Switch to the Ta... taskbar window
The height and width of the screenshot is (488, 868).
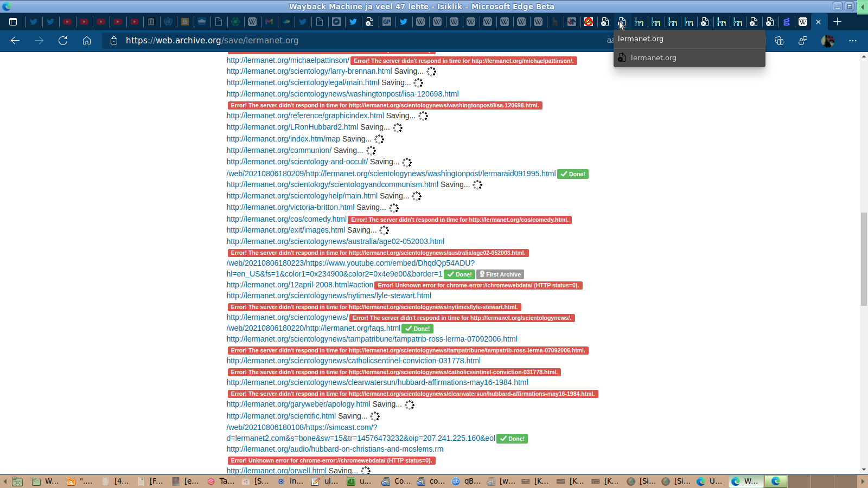[221, 481]
